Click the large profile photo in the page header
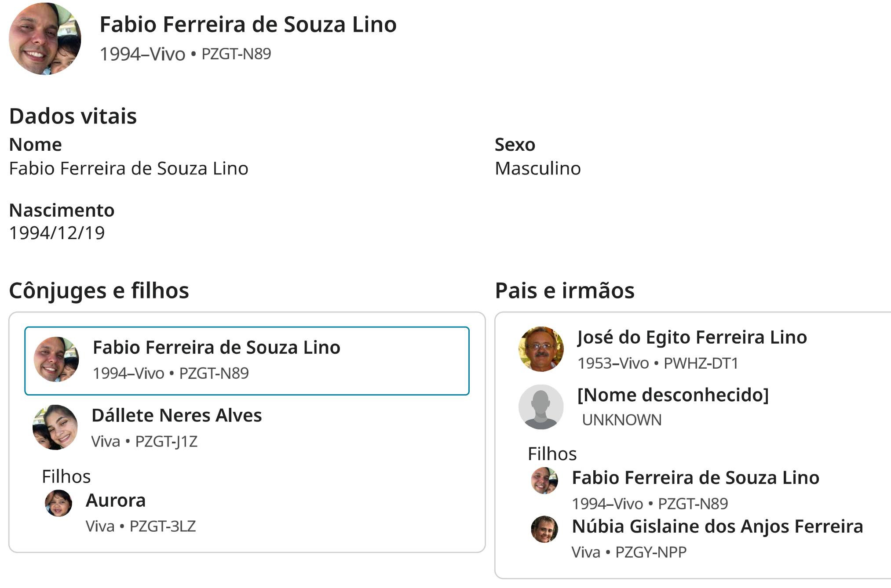 45,39
